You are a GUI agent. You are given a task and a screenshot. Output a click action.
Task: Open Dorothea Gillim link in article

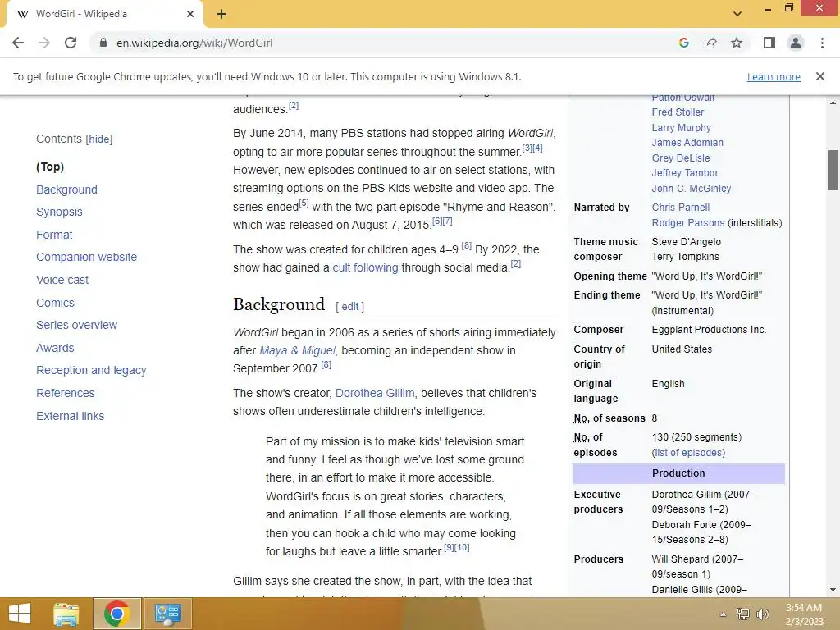coord(374,393)
